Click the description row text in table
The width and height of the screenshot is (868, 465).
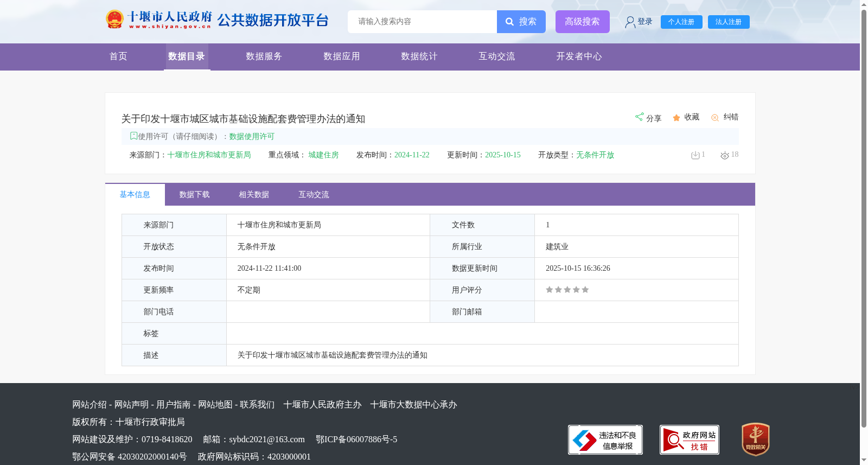click(333, 355)
